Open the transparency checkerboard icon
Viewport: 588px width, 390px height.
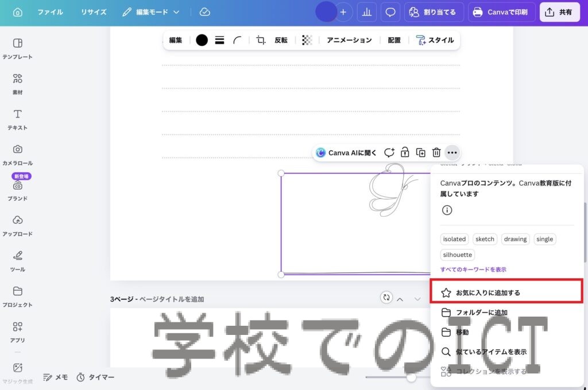click(307, 40)
